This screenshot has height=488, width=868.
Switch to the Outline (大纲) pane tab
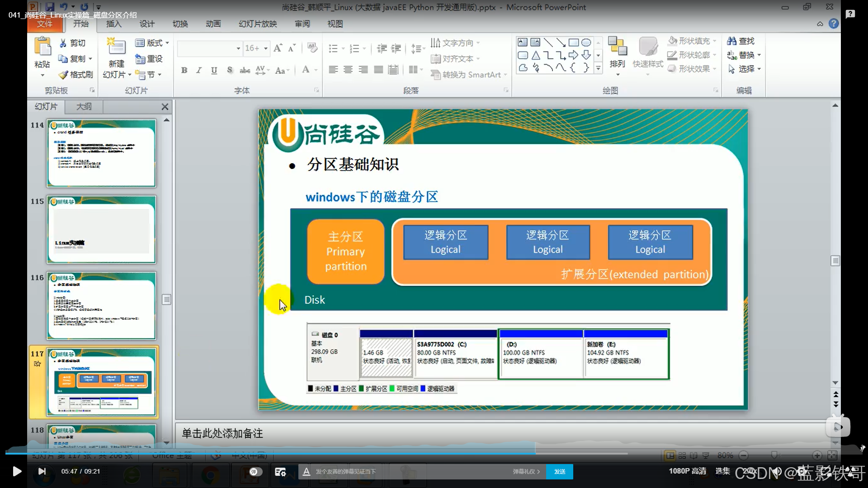tap(84, 107)
